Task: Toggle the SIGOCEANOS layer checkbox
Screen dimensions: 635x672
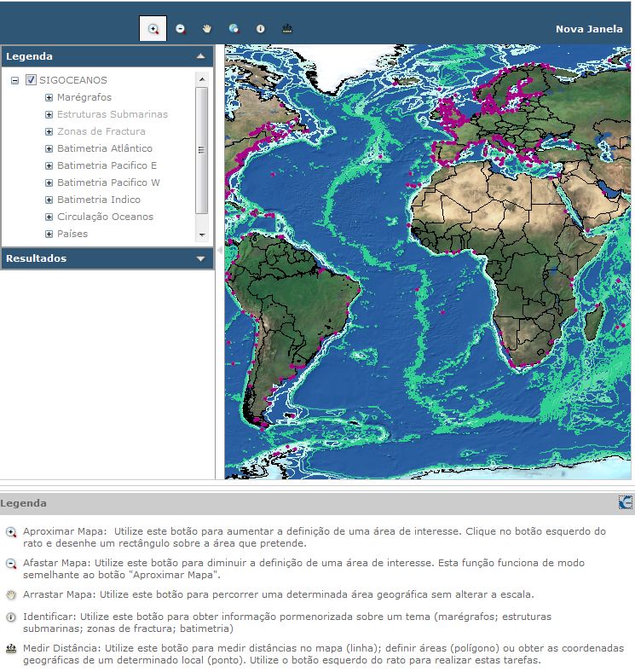Action: click(x=31, y=79)
